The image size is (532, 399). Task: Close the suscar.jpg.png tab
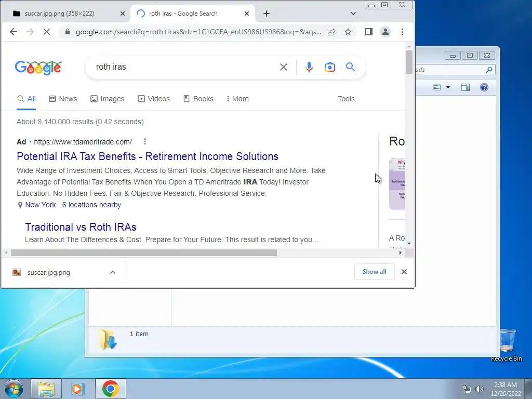123,14
